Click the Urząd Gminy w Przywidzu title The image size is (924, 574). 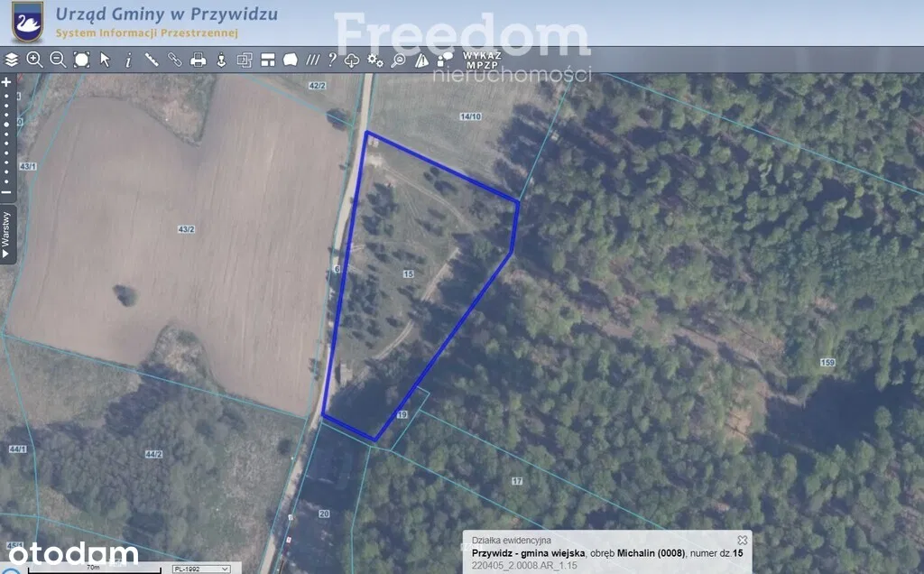point(166,14)
